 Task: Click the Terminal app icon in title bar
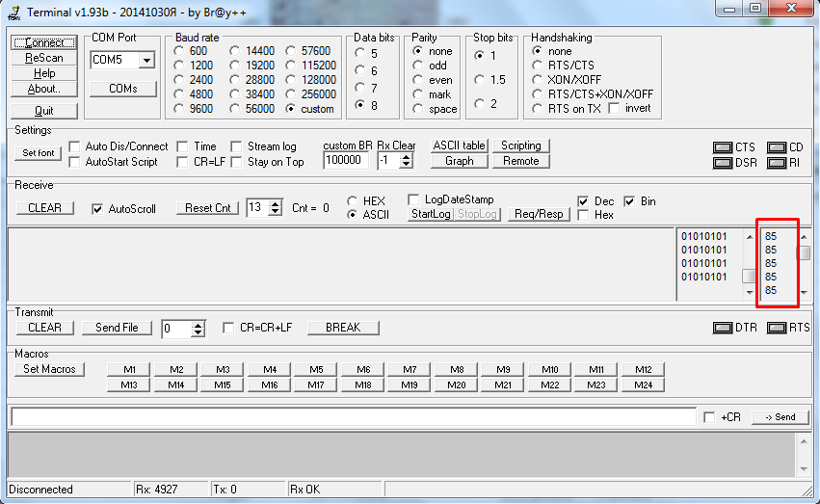point(14,13)
